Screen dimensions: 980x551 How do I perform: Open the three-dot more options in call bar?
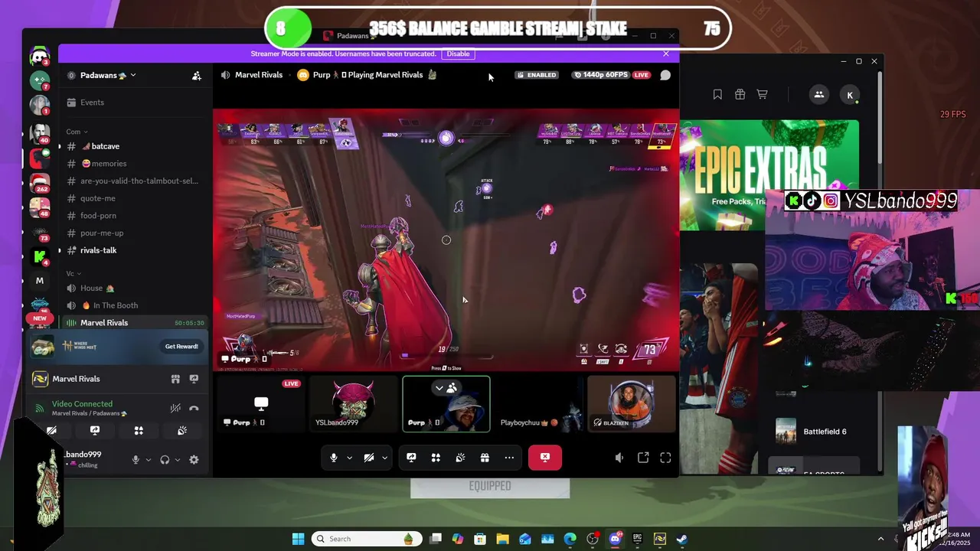coord(509,458)
